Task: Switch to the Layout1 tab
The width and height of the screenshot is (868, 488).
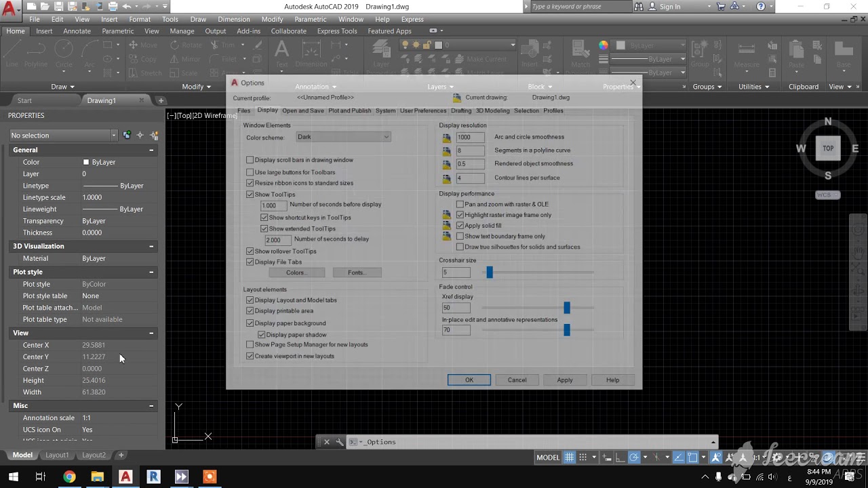Action: click(57, 455)
